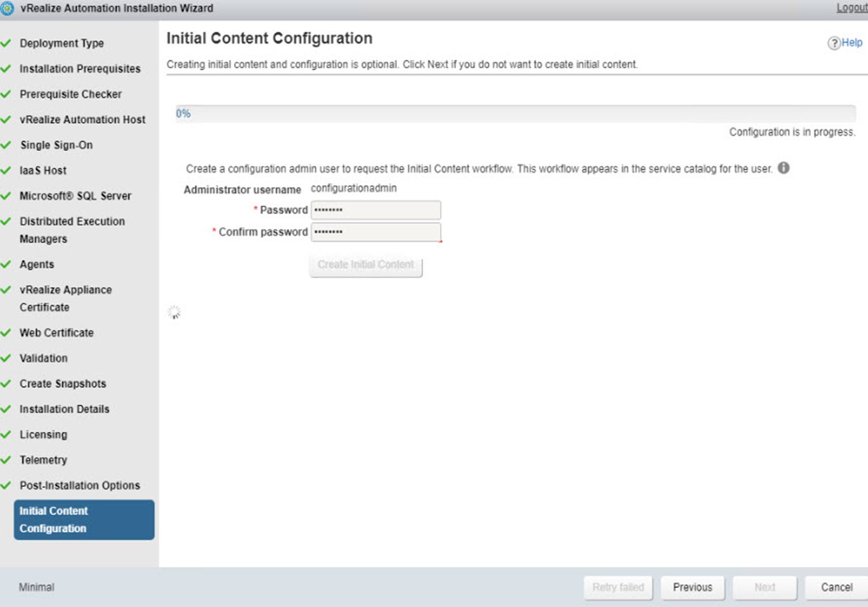Click the green checkmark beside Deployment Type

click(6, 43)
